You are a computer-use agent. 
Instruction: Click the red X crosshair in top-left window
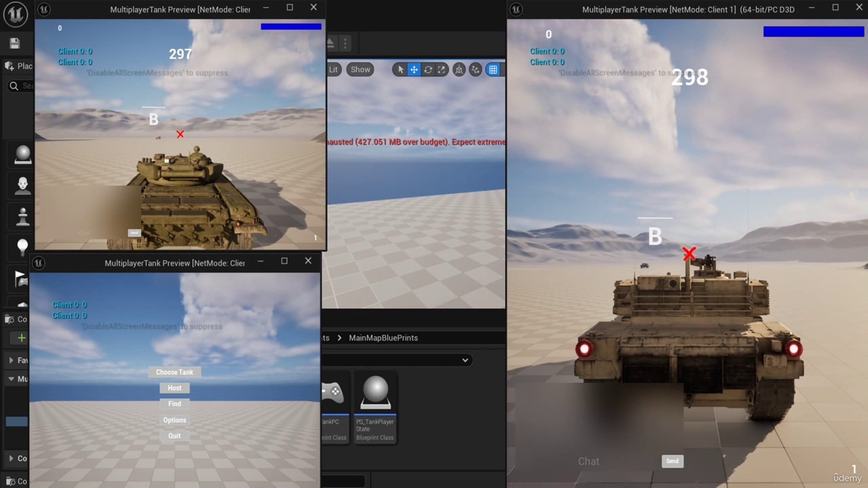click(x=180, y=134)
